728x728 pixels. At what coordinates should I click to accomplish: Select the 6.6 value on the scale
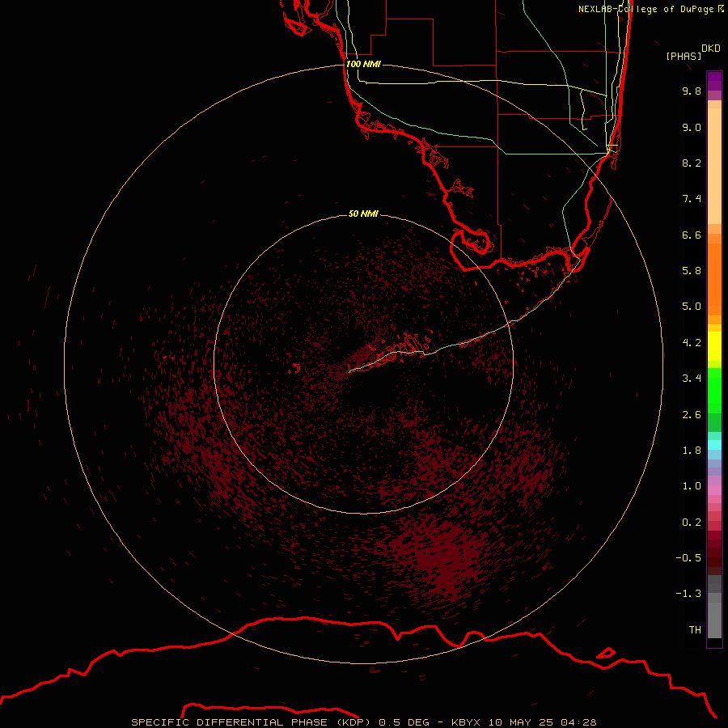pos(692,235)
